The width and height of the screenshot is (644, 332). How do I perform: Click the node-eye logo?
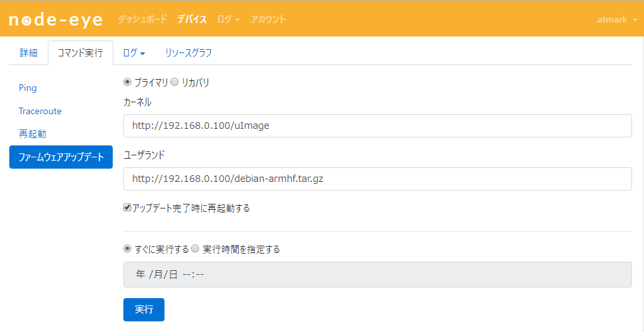(x=56, y=19)
